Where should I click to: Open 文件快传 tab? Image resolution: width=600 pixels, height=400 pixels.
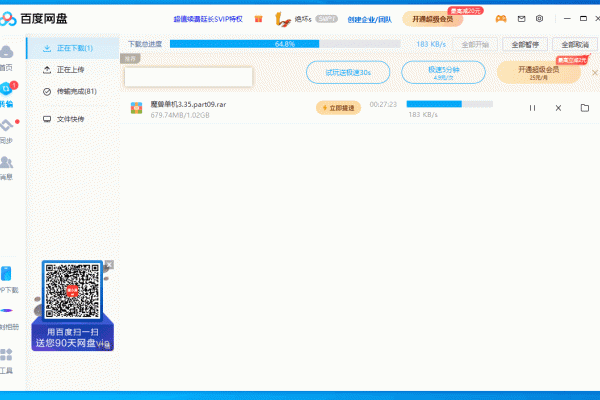pos(73,119)
